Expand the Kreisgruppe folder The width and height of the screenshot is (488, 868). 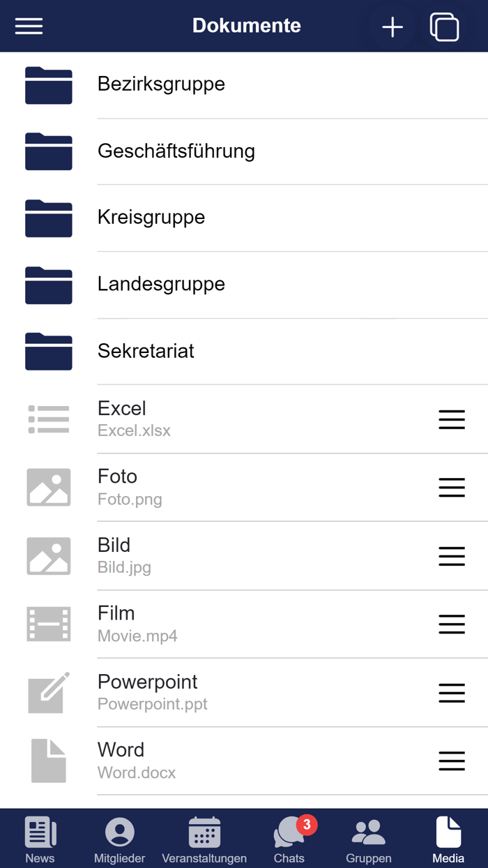click(x=151, y=218)
